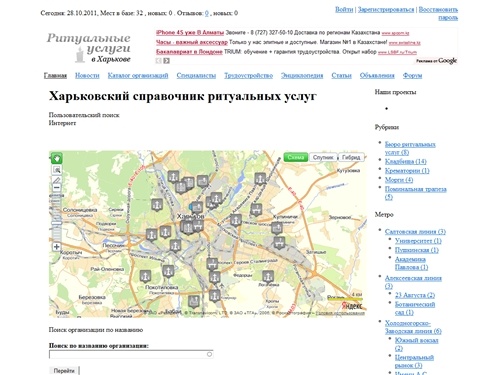Open marker beside Героев Сталинграда avenue label
Screen dimensions: 500x375
click(x=212, y=264)
